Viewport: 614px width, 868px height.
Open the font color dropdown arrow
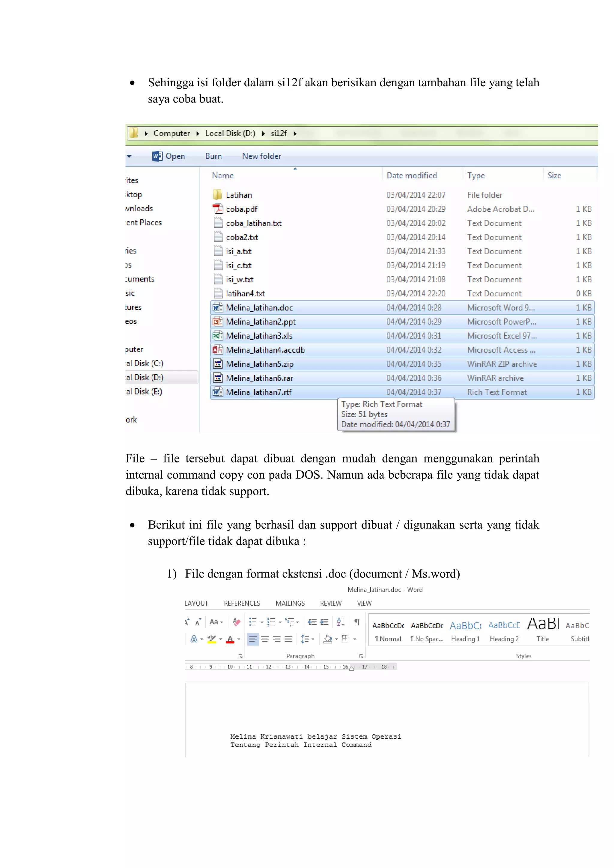tap(239, 639)
